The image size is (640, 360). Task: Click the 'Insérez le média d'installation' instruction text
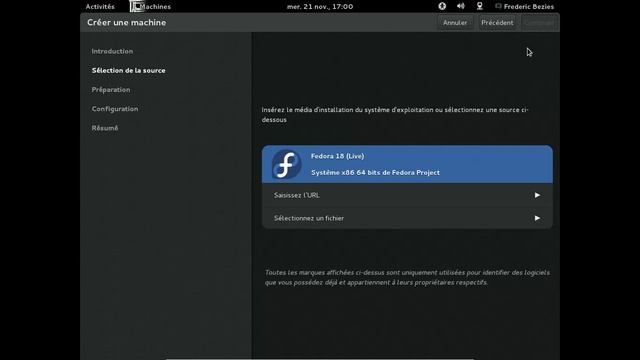point(395,115)
